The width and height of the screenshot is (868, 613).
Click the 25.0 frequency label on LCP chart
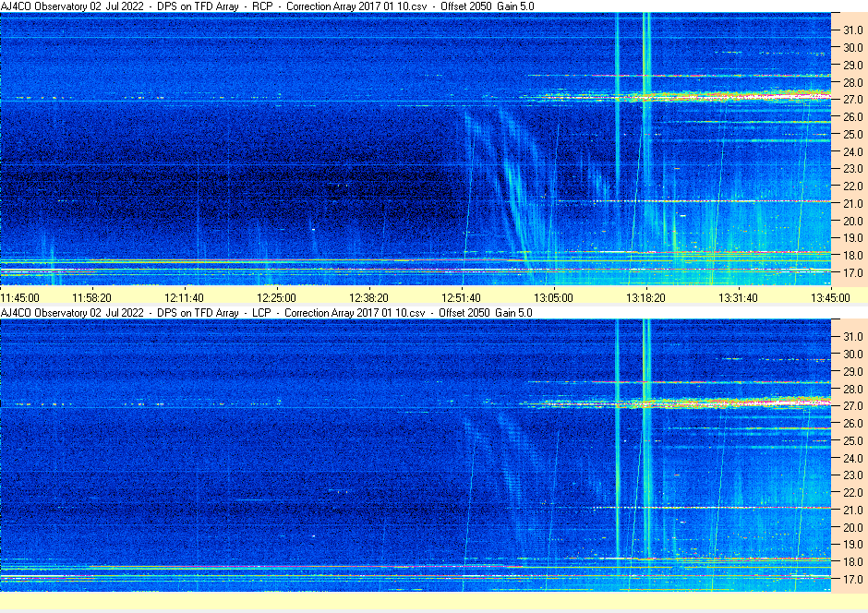coord(853,441)
